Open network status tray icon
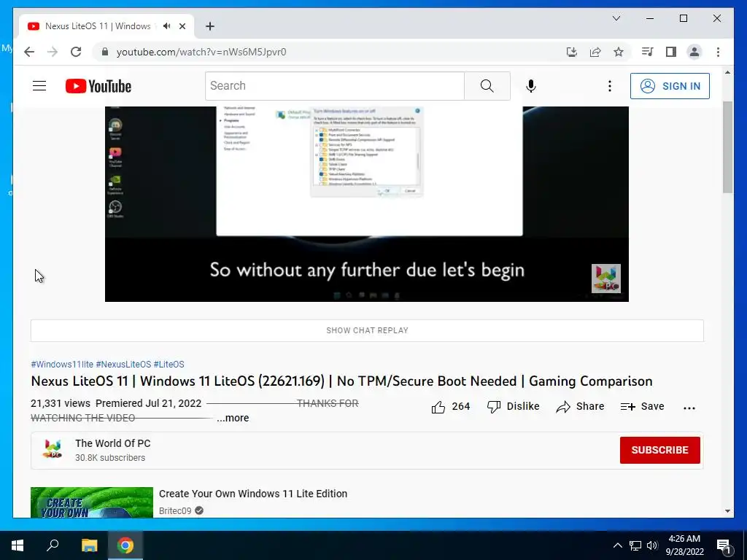 coord(635,545)
